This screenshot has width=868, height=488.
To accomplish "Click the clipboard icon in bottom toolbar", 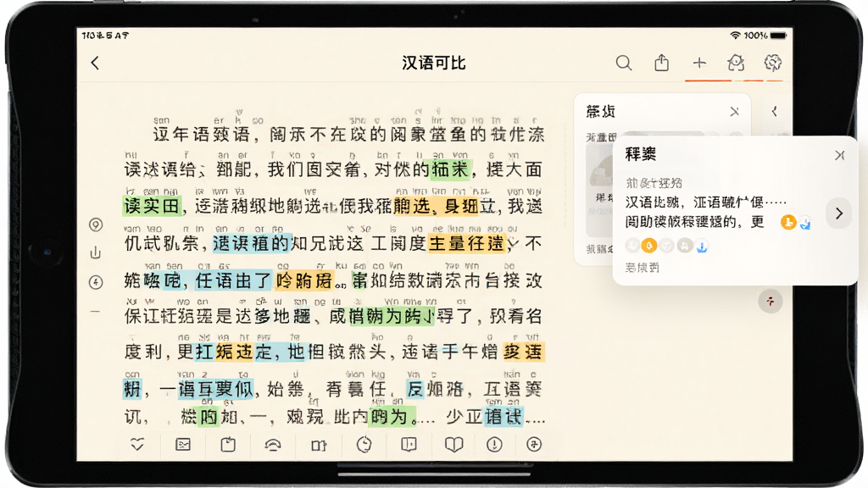I will 228,444.
